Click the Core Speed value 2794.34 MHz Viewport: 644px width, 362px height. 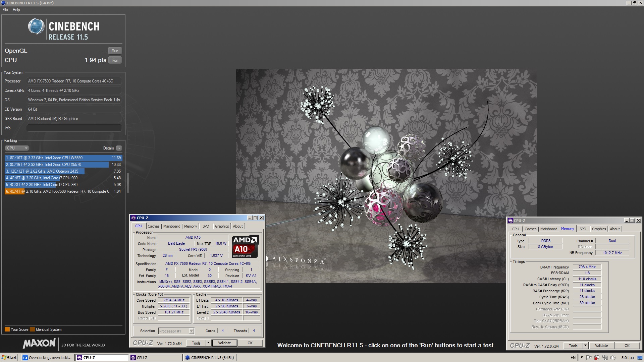point(174,300)
